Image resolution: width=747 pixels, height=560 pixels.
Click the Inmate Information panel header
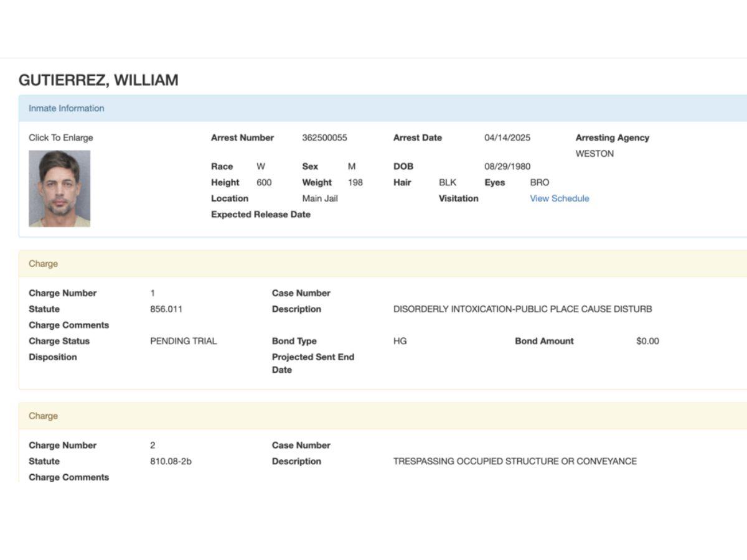tap(67, 108)
